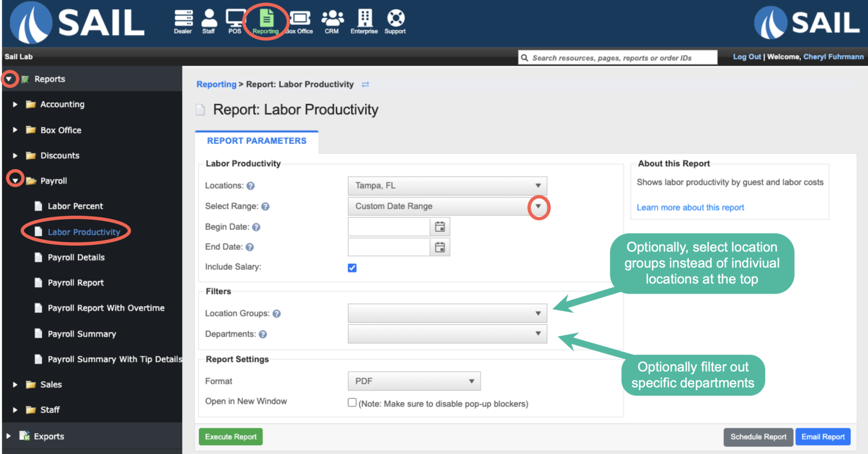The width and height of the screenshot is (868, 454).
Task: Enable the Open in New Window checkbox
Action: pos(352,402)
